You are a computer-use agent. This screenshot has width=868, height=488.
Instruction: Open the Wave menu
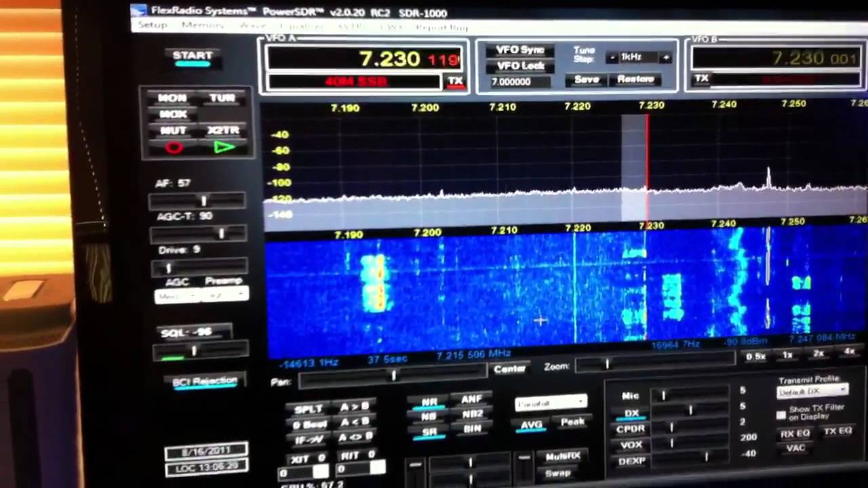click(253, 26)
